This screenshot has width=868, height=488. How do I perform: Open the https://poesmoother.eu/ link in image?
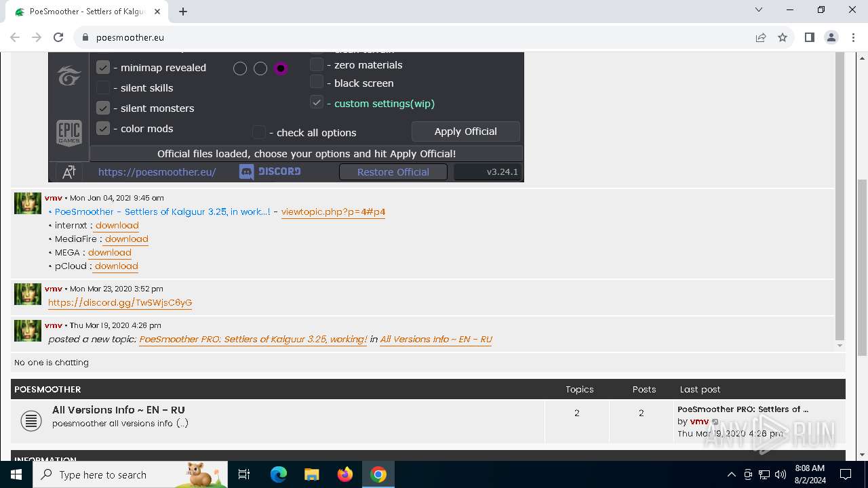click(157, 172)
